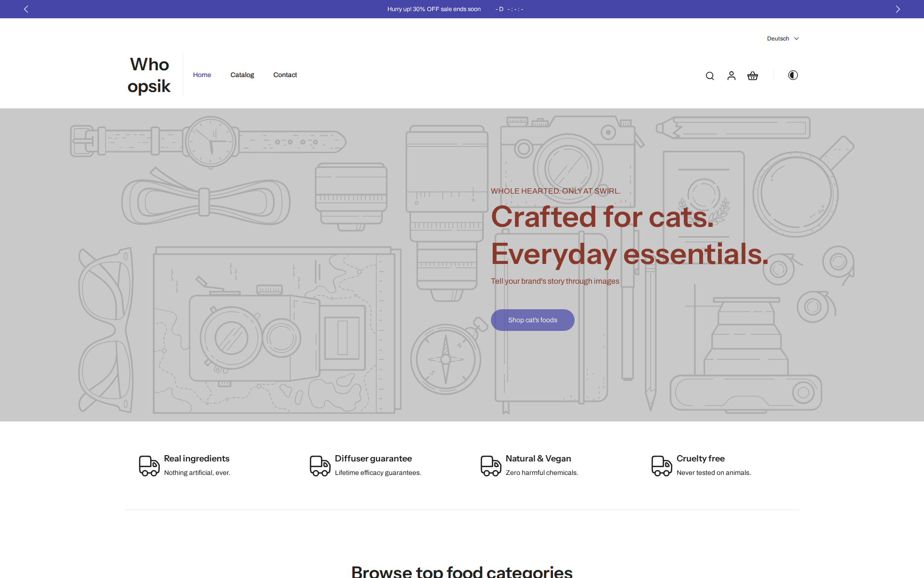The image size is (924, 578).
Task: Click the search magnifier icon
Action: pyautogui.click(x=709, y=76)
